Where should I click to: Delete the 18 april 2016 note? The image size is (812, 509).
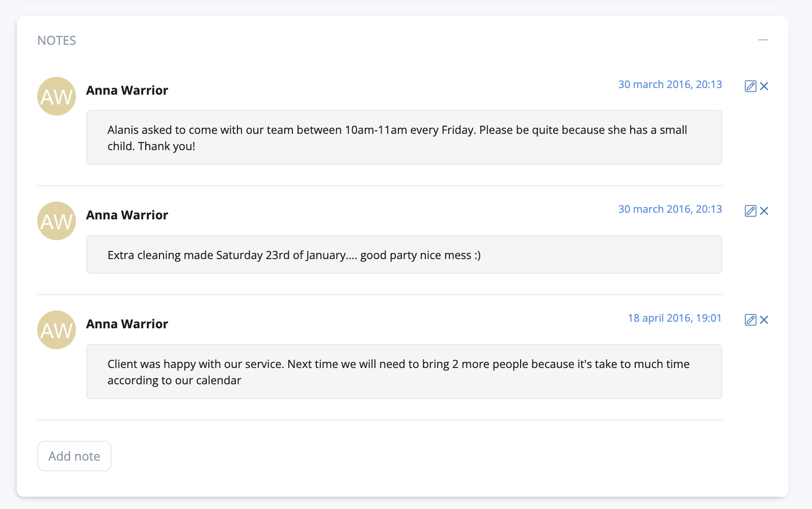click(764, 320)
